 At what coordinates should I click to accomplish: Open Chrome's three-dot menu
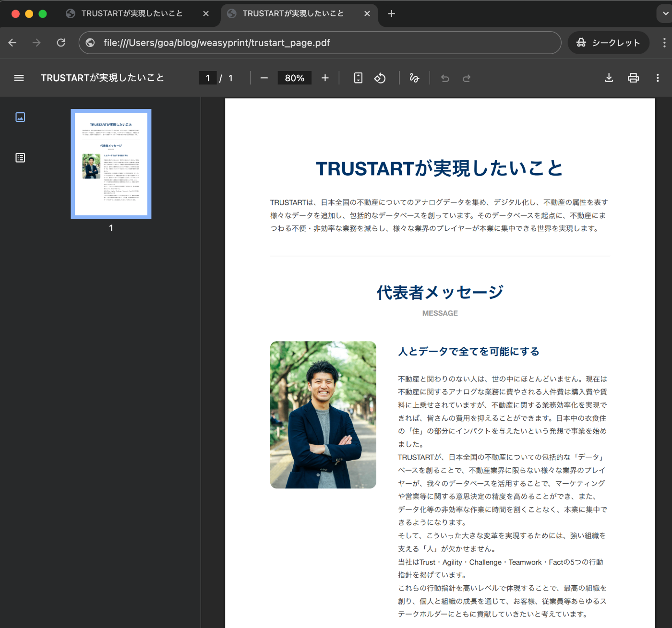tap(664, 43)
